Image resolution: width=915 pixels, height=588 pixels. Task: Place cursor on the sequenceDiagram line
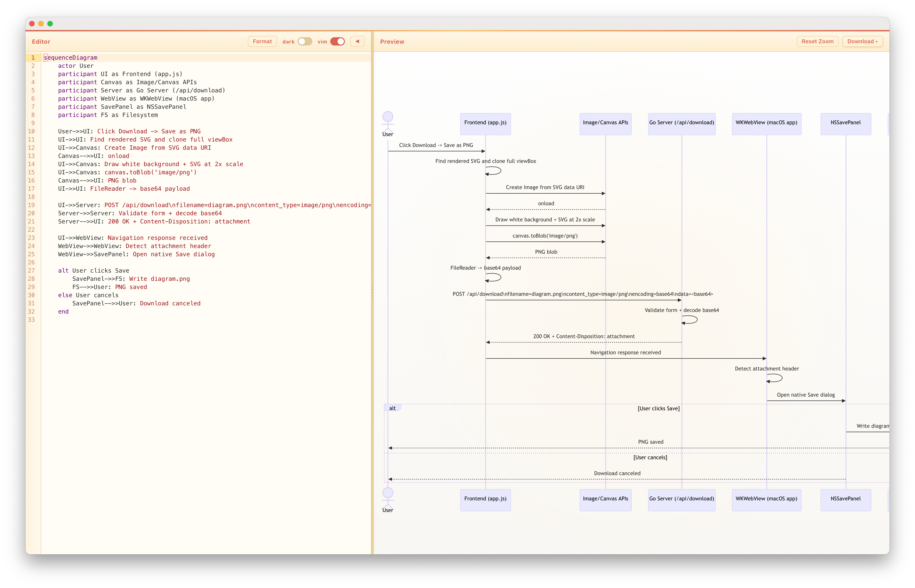[70, 58]
